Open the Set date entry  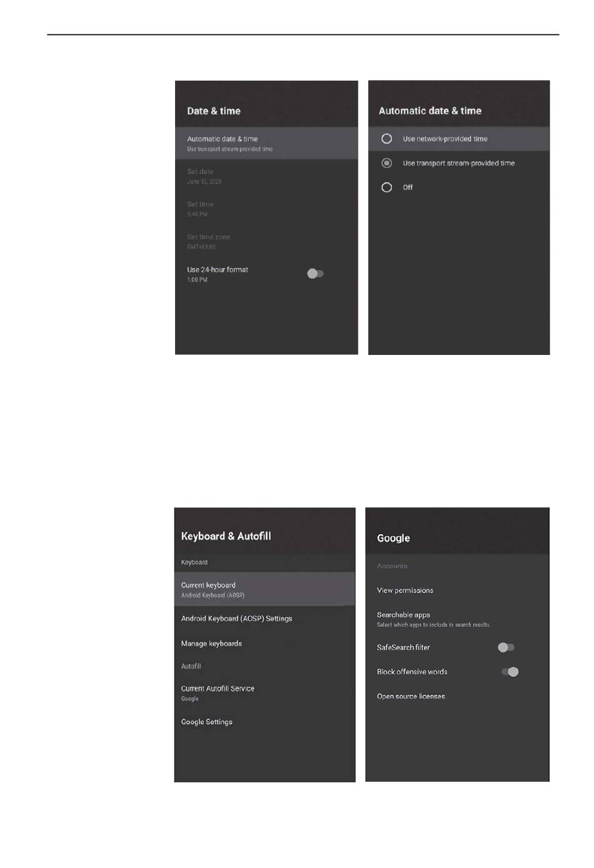266,176
